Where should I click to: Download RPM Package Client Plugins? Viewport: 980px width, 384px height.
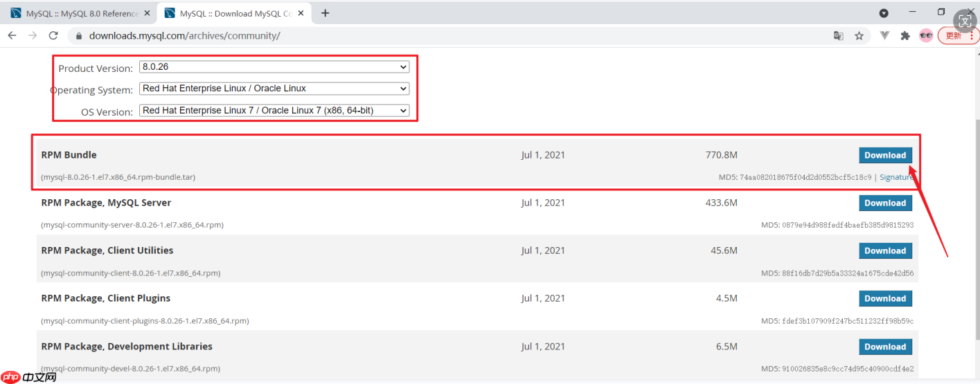coord(885,298)
